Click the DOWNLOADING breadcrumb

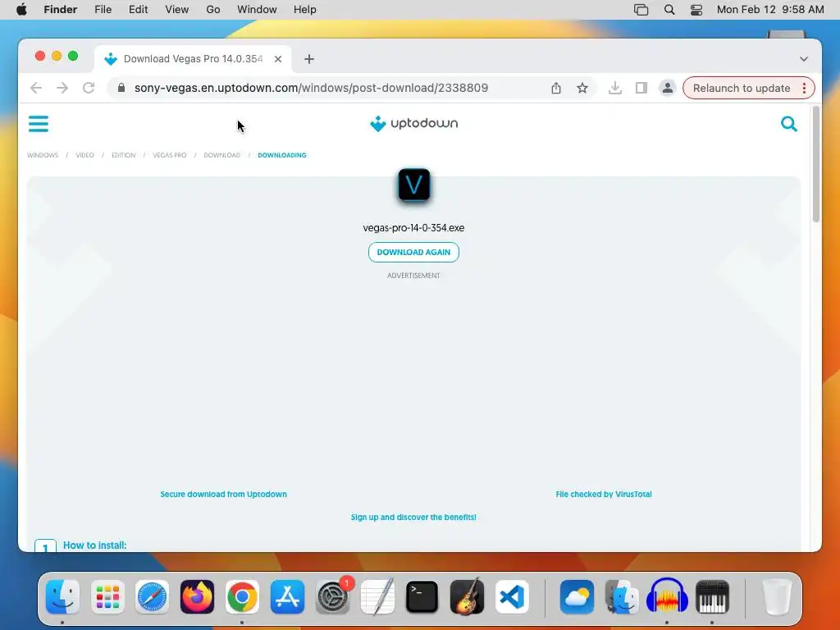pos(282,155)
